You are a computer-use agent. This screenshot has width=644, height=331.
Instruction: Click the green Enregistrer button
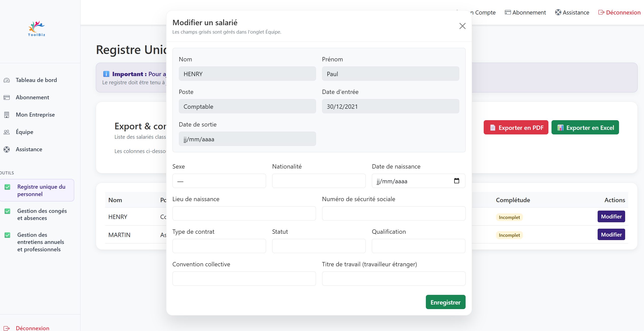pos(445,302)
